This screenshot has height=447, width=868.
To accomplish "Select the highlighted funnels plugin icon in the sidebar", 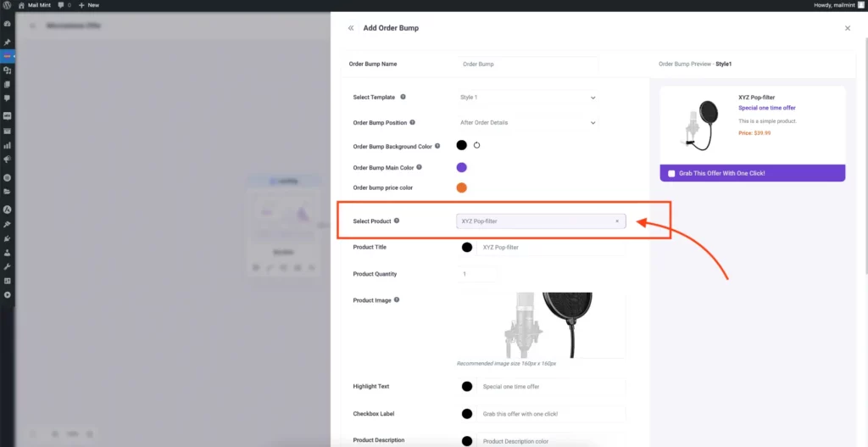I will pos(7,57).
